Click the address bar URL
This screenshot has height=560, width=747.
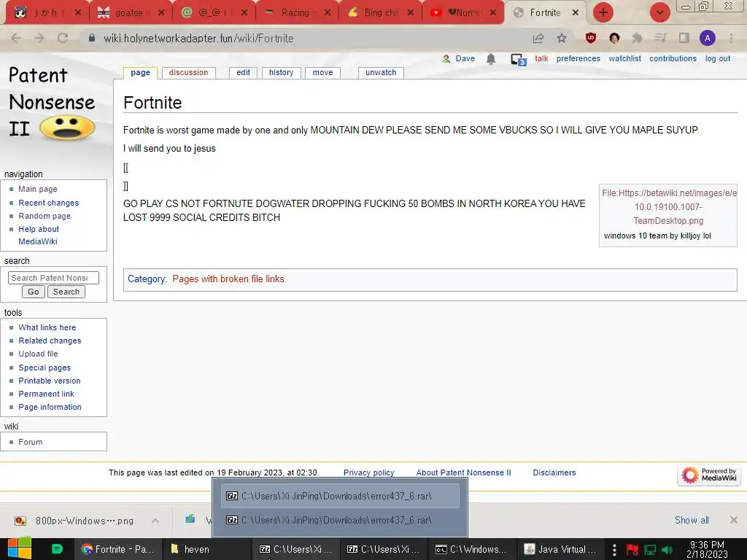198,38
